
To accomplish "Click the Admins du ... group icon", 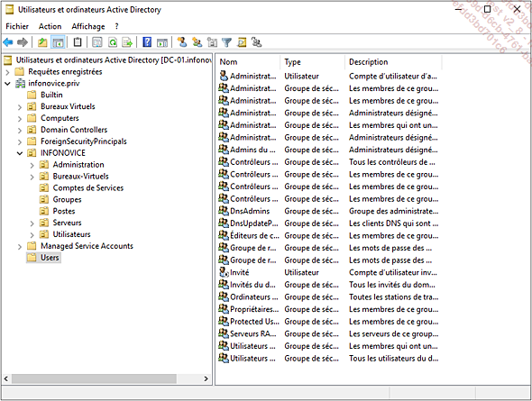I will pyautogui.click(x=224, y=150).
